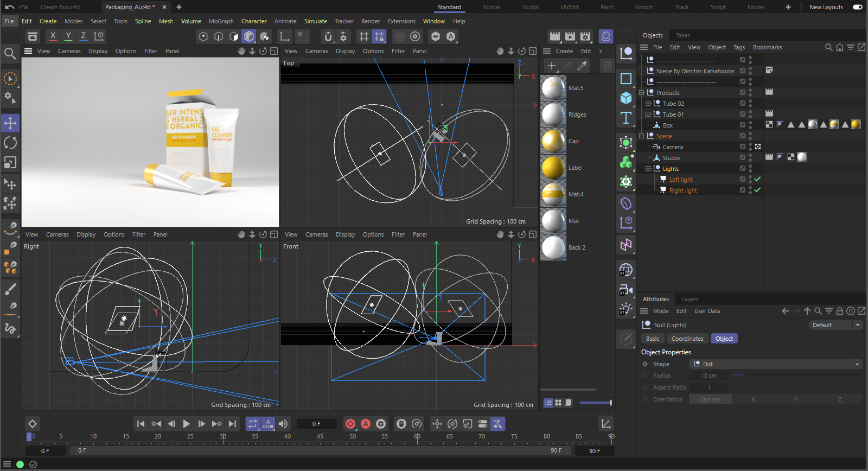868x471 pixels.
Task: Select the Basic attribute tab button
Action: 653,339
